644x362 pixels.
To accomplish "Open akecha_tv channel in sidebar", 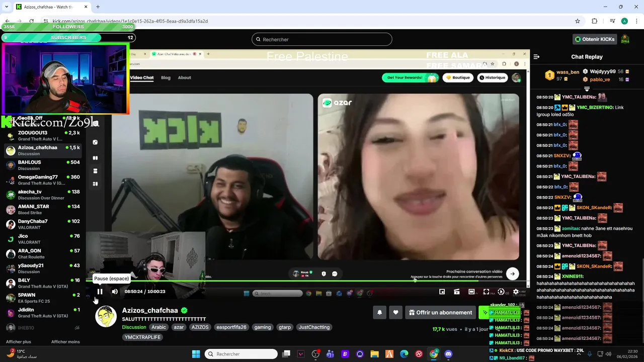I will pyautogui.click(x=43, y=195).
